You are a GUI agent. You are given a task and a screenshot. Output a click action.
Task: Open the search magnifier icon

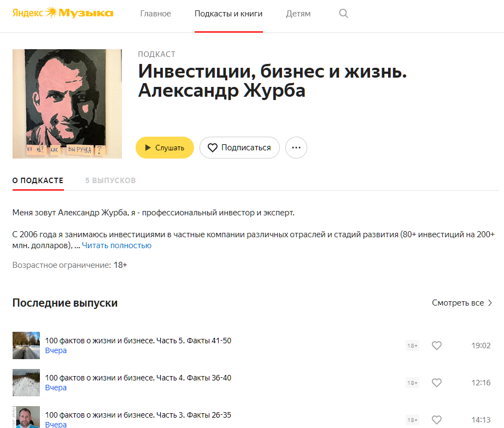pos(343,14)
